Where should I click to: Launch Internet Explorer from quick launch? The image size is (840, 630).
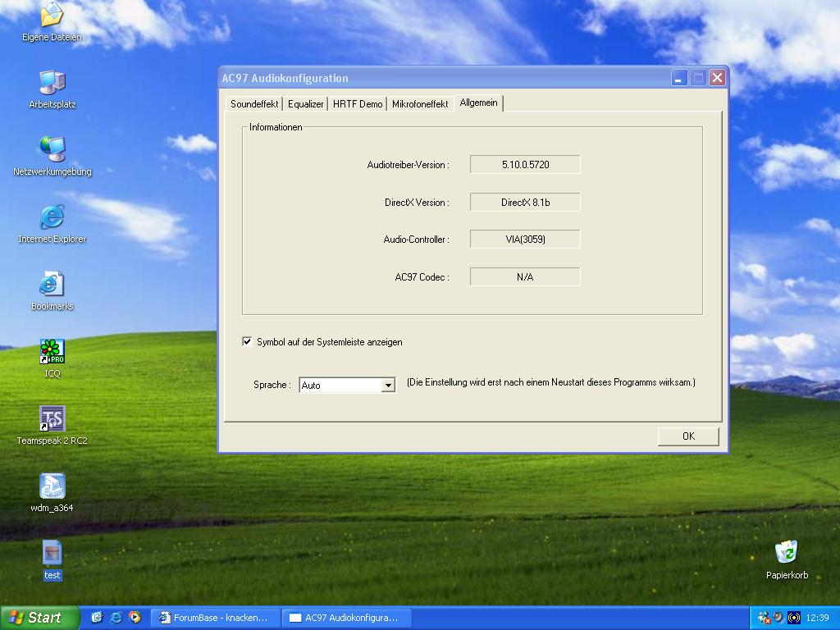116,618
